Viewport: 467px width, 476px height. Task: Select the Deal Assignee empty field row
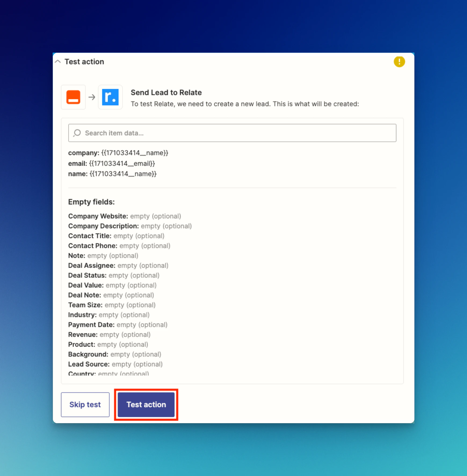click(x=118, y=266)
